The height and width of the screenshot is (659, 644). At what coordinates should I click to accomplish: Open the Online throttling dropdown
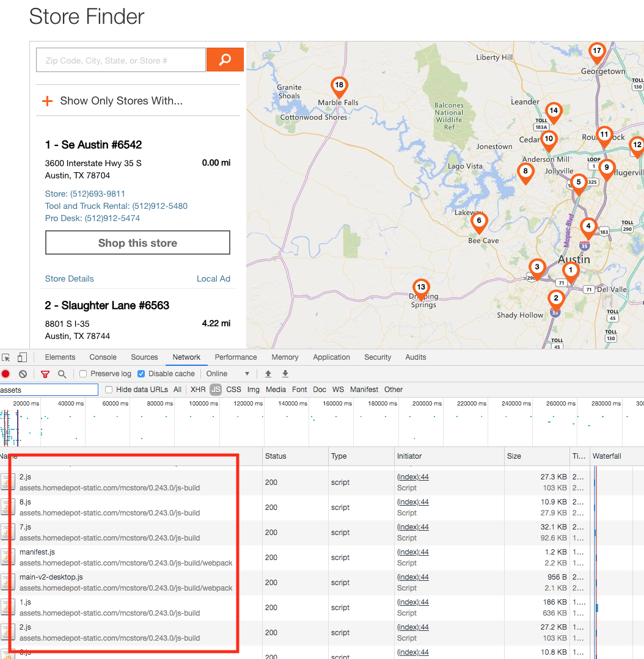(228, 374)
